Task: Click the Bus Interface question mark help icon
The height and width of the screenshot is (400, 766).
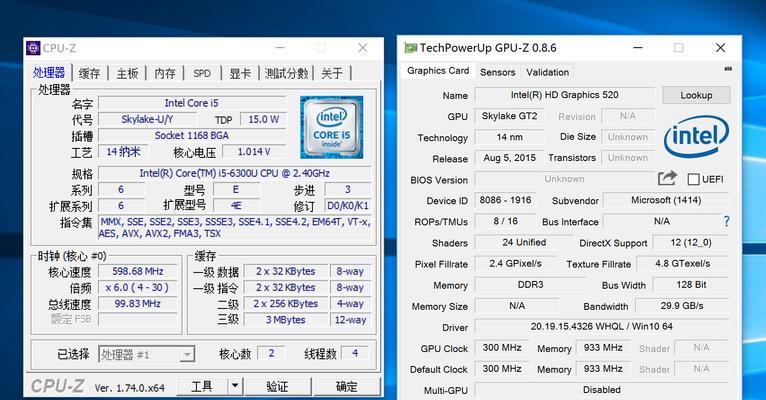Action: point(726,221)
